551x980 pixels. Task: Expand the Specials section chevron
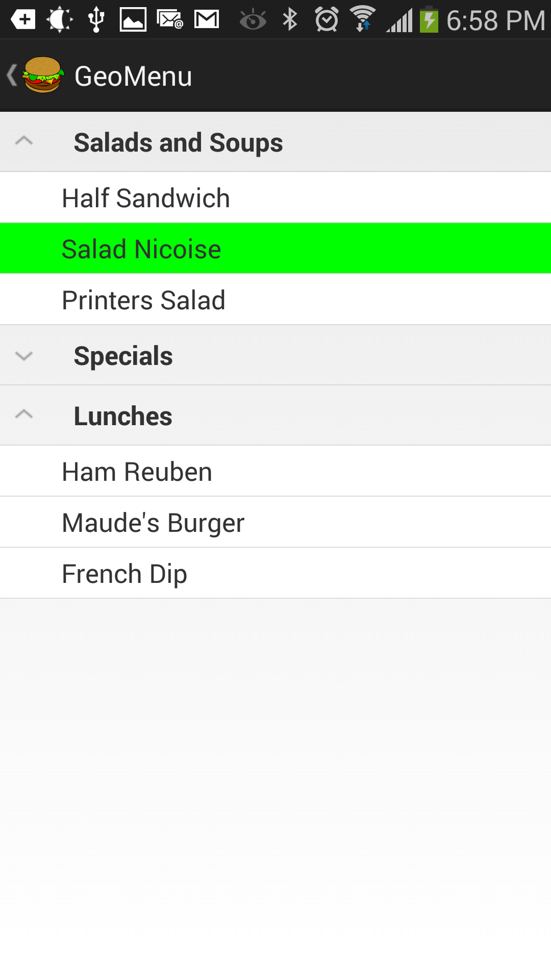point(24,355)
